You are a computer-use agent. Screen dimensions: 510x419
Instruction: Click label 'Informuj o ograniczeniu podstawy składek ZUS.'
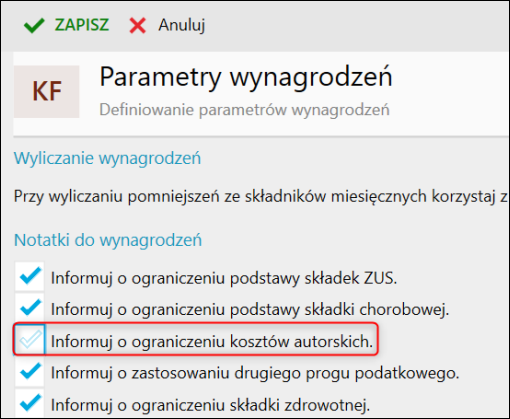click(224, 278)
